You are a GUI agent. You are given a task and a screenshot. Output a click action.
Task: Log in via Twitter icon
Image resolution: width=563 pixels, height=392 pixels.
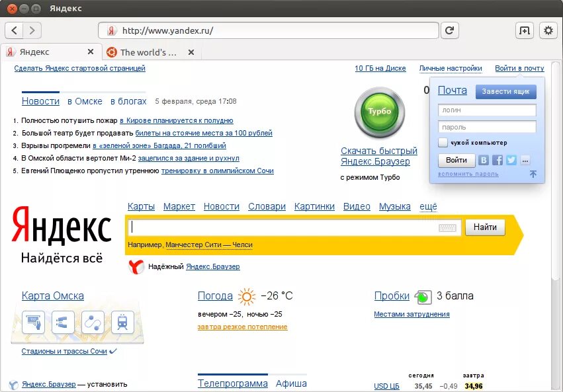coord(511,160)
